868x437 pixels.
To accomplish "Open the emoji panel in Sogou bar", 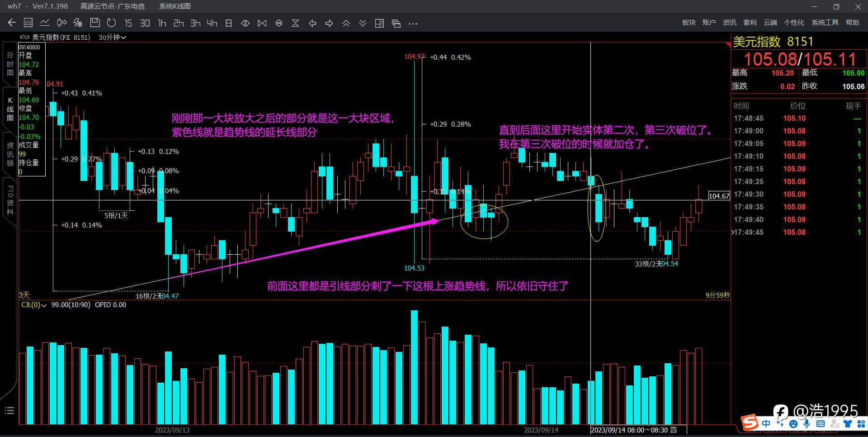I will pyautogui.click(x=793, y=424).
